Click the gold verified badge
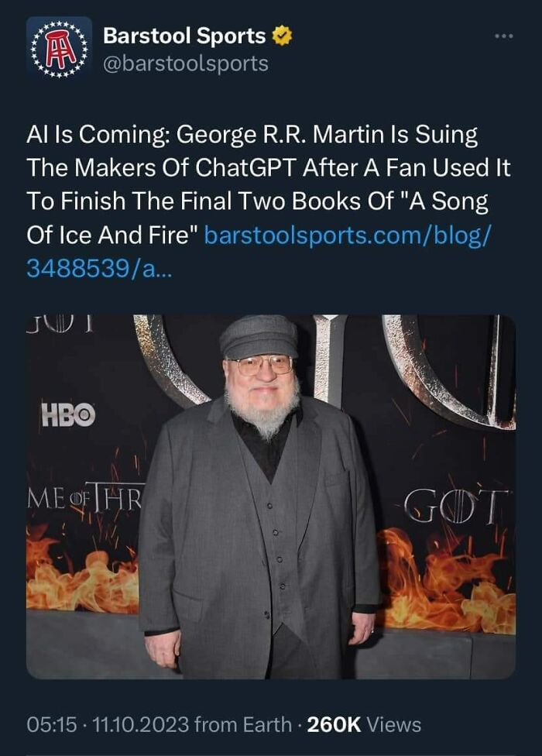The height and width of the screenshot is (756, 542). [282, 36]
